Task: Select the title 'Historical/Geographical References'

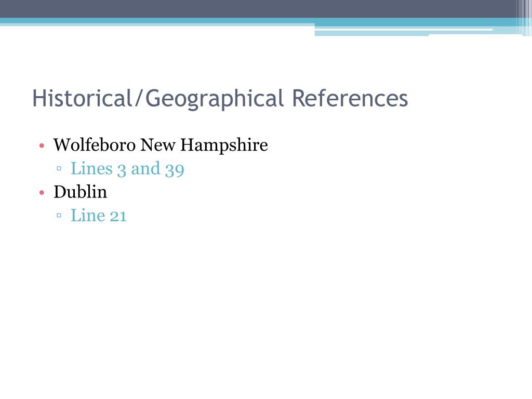Action: click(220, 99)
